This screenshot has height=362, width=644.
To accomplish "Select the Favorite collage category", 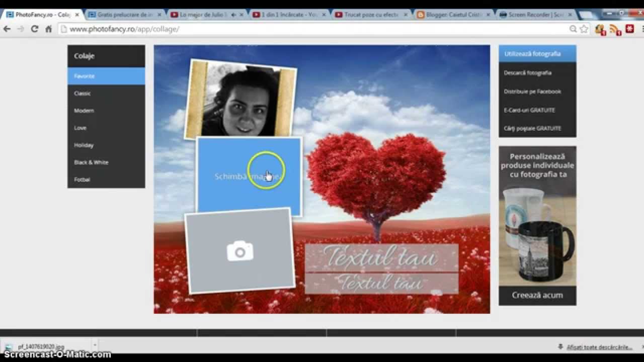I will 106,76.
